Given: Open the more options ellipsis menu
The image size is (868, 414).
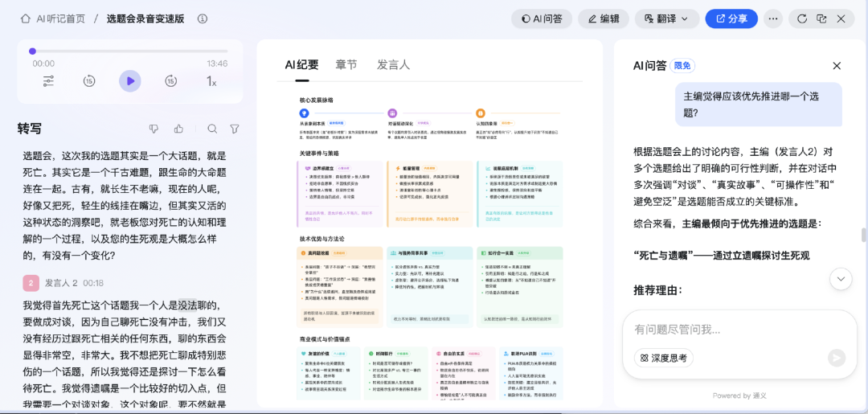Looking at the screenshot, I should [x=773, y=18].
